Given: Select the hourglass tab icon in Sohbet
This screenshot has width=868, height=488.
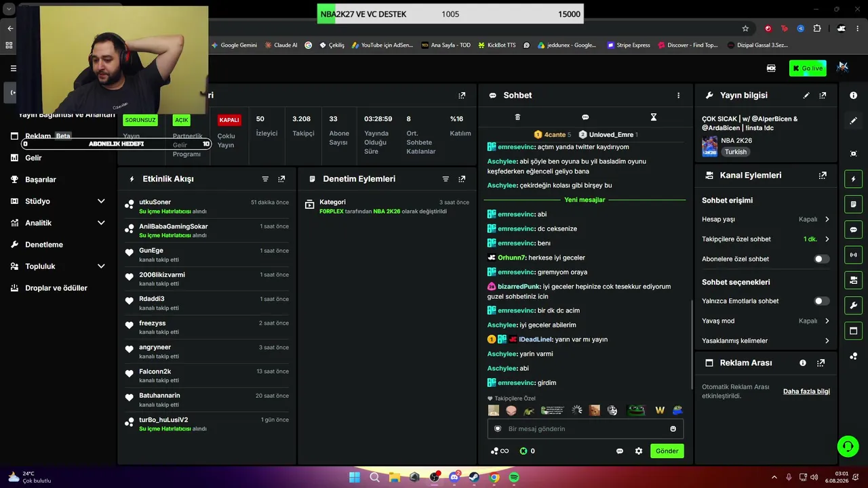Looking at the screenshot, I should point(654,117).
